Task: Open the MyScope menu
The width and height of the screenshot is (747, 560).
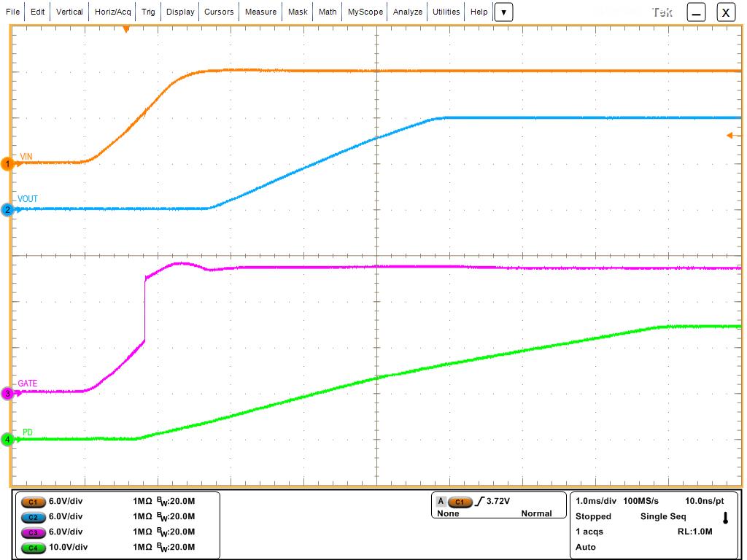Action: 365,12
